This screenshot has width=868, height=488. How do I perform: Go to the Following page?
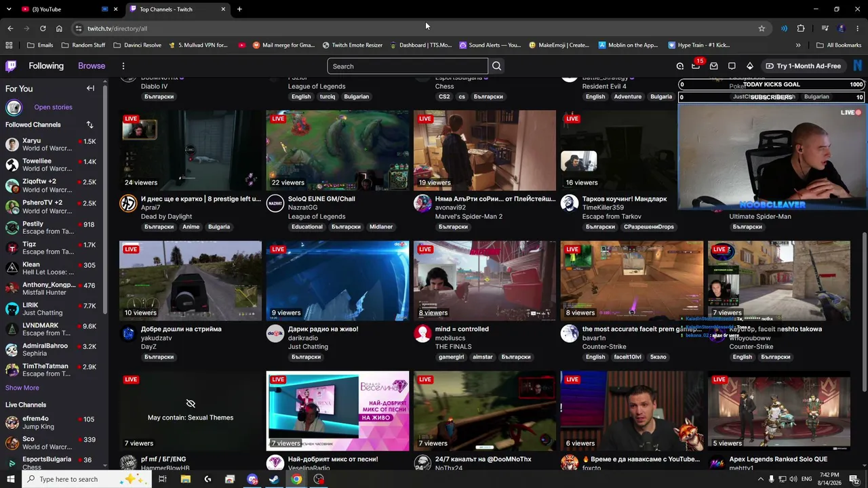(x=46, y=66)
